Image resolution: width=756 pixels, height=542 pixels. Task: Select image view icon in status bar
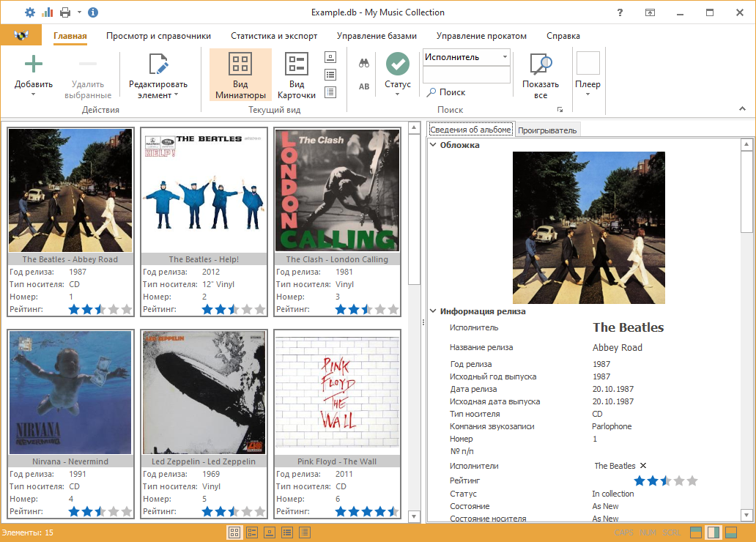click(270, 532)
